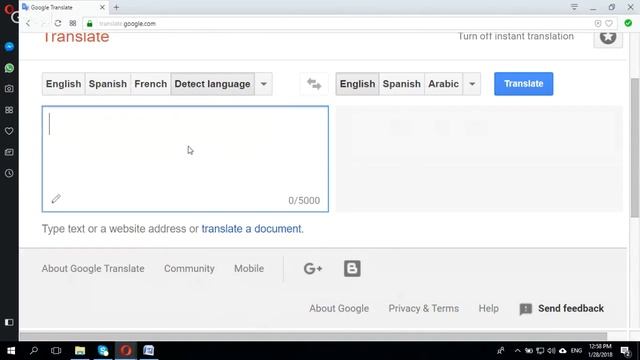The width and height of the screenshot is (640, 360).
Task: Click the green security check badge icon
Action: 628,23
